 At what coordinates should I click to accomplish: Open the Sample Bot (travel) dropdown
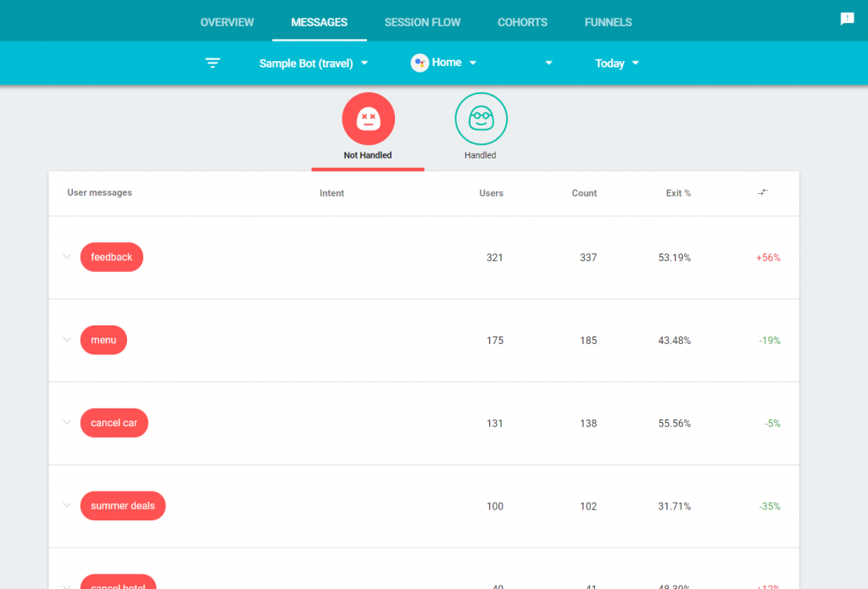(314, 63)
